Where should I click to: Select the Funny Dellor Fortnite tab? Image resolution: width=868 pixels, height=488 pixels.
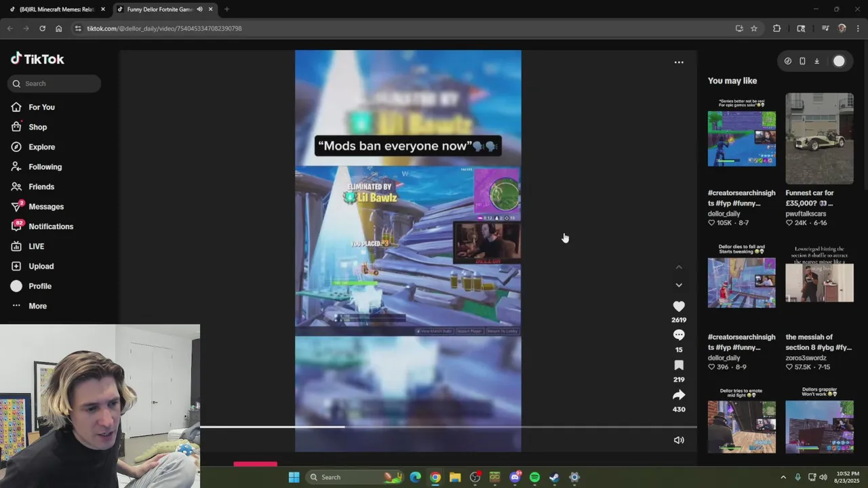pos(160,9)
